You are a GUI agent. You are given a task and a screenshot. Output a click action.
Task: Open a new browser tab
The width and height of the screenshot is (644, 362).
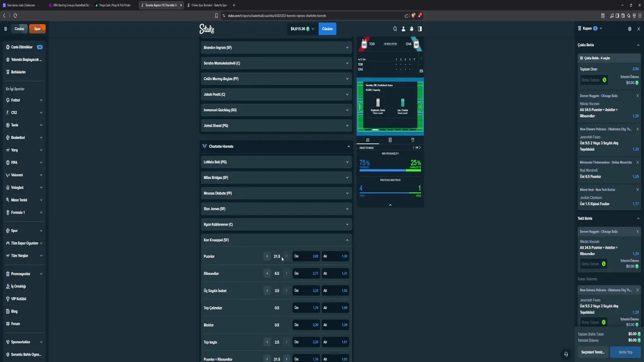[x=234, y=5]
